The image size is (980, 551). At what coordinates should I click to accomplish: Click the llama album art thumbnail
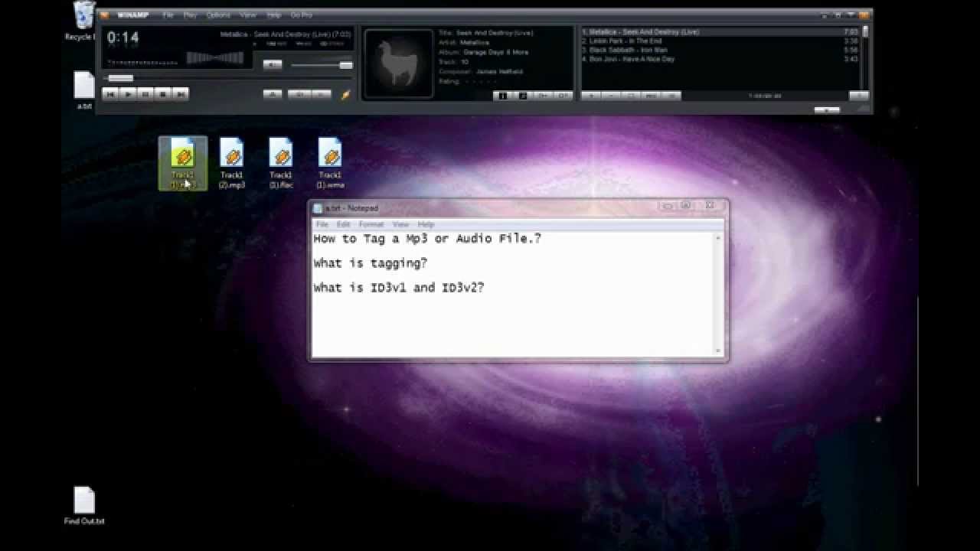coord(398,64)
